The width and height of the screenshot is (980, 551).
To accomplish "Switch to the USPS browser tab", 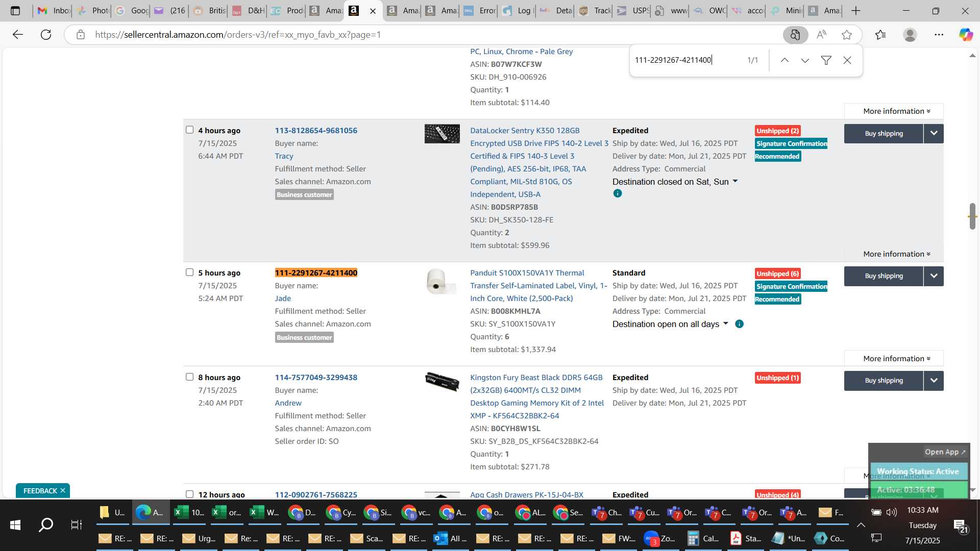I will [x=632, y=11].
